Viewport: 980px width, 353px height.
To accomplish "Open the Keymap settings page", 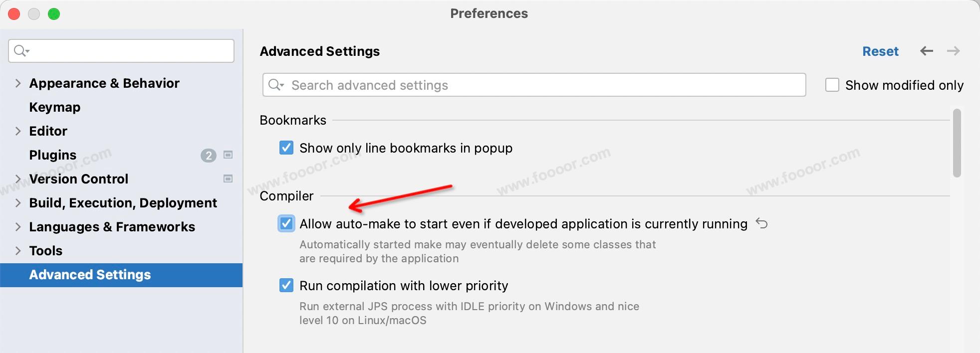I will coord(55,107).
